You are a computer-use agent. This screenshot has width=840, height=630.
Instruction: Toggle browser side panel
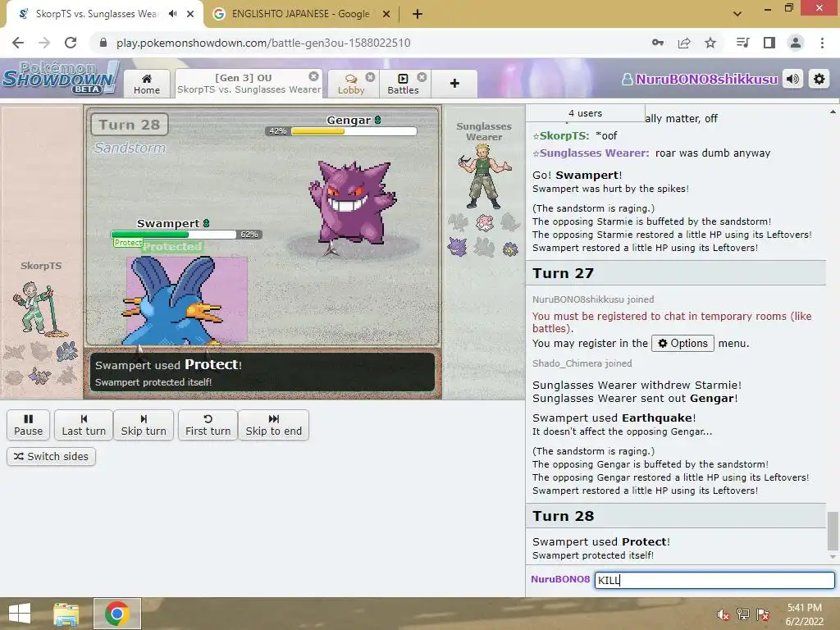point(769,43)
